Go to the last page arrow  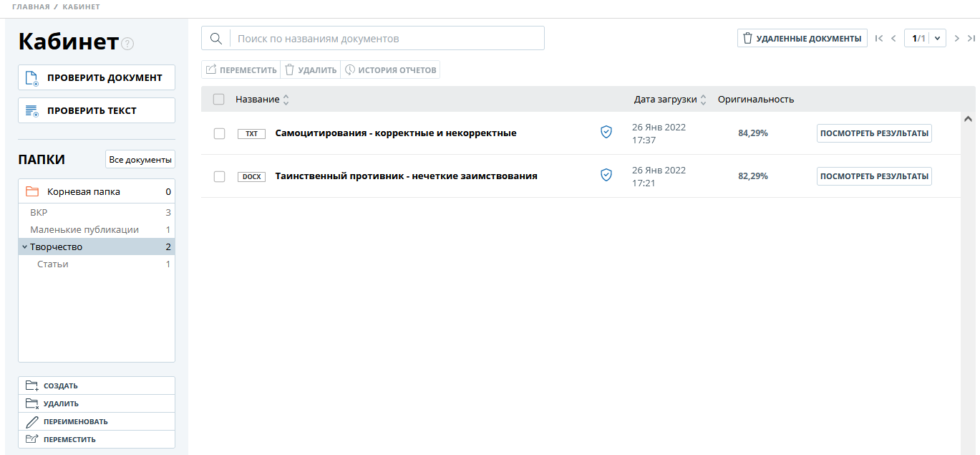pos(971,39)
